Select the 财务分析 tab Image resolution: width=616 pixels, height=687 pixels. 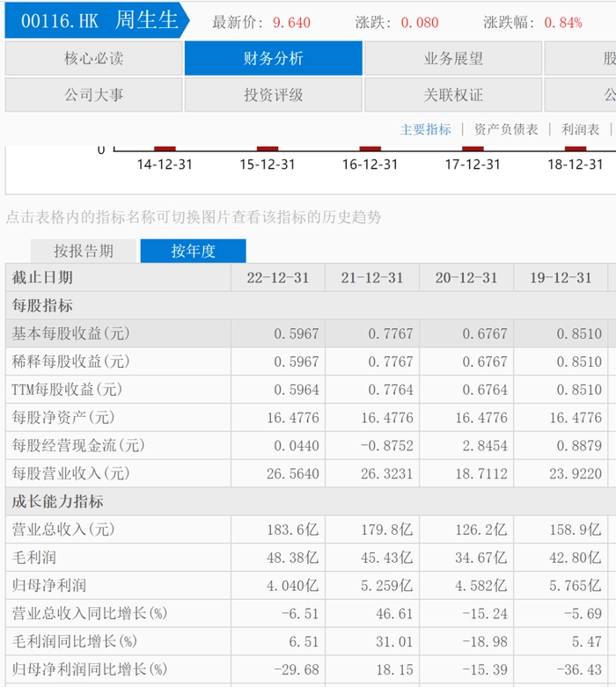point(273,59)
